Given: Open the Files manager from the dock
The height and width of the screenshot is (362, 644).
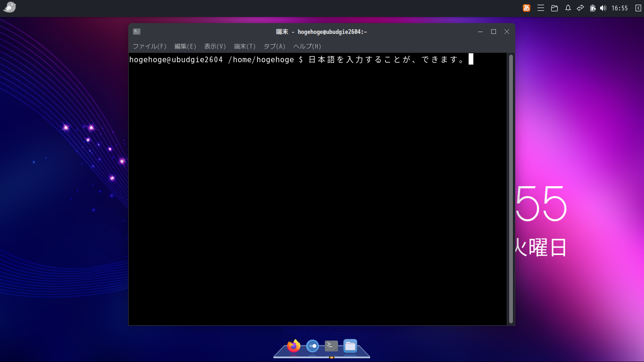Looking at the screenshot, I should coord(350,346).
